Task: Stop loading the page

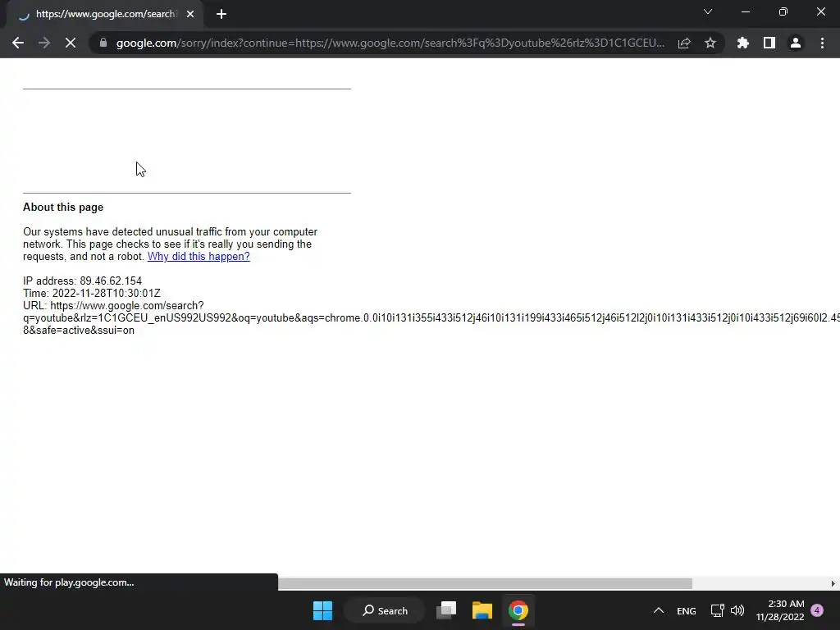Action: [x=71, y=43]
